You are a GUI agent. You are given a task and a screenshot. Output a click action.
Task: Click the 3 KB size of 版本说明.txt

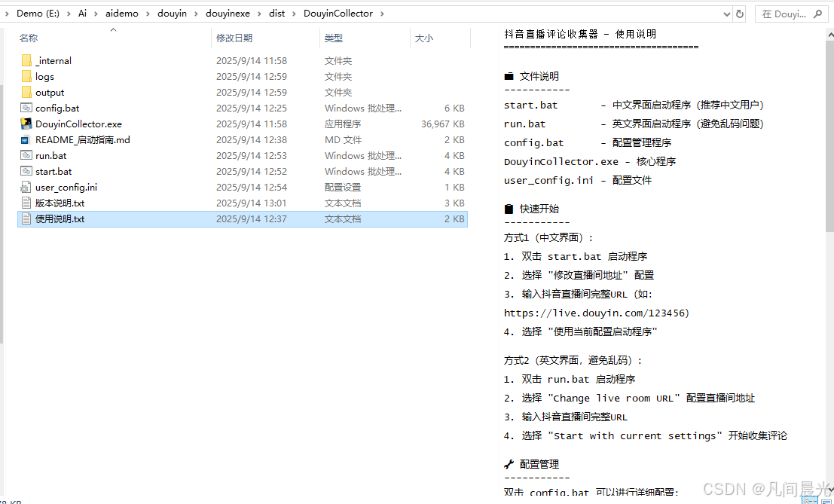pyautogui.click(x=454, y=203)
